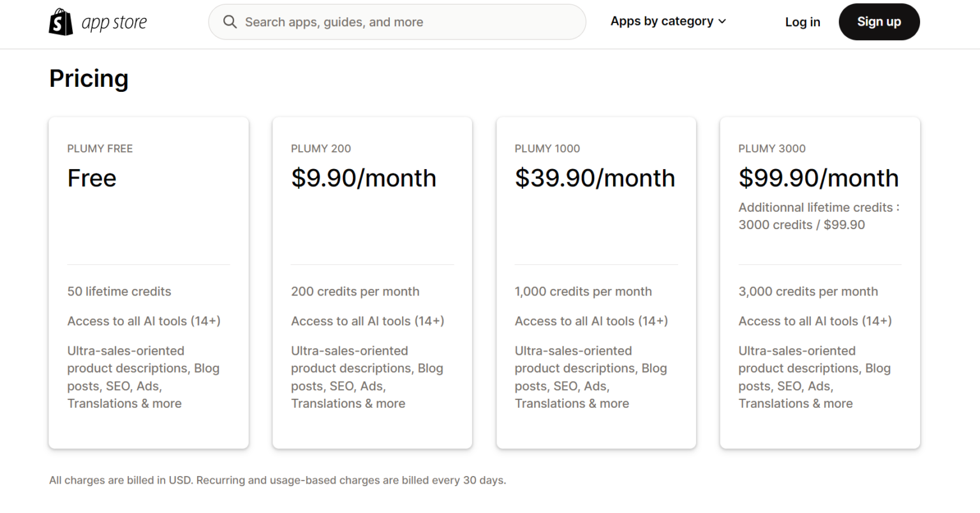This screenshot has height=513, width=980.
Task: Click the 50 lifetime credits text
Action: [x=119, y=292]
